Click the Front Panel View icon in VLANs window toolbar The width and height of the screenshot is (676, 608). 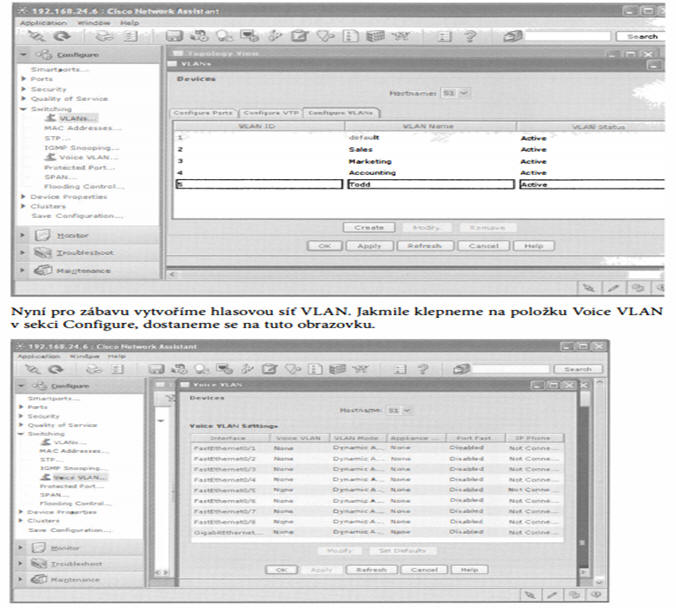point(375,37)
